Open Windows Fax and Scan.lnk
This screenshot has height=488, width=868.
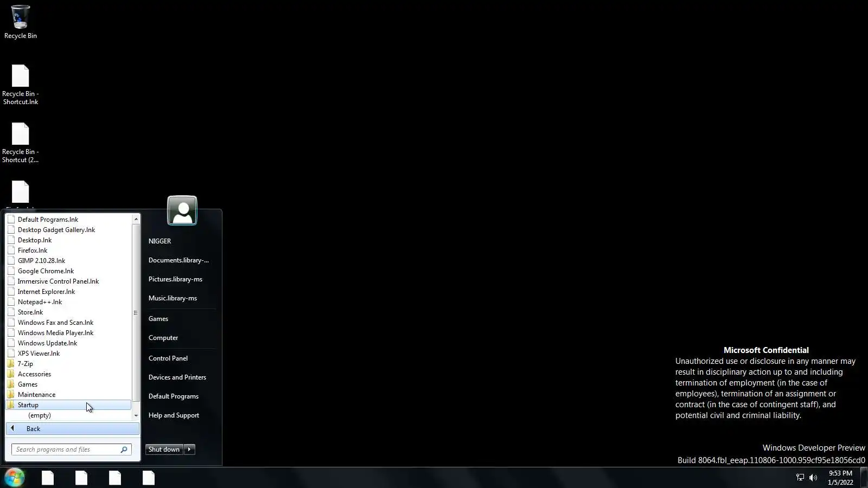pos(69,323)
